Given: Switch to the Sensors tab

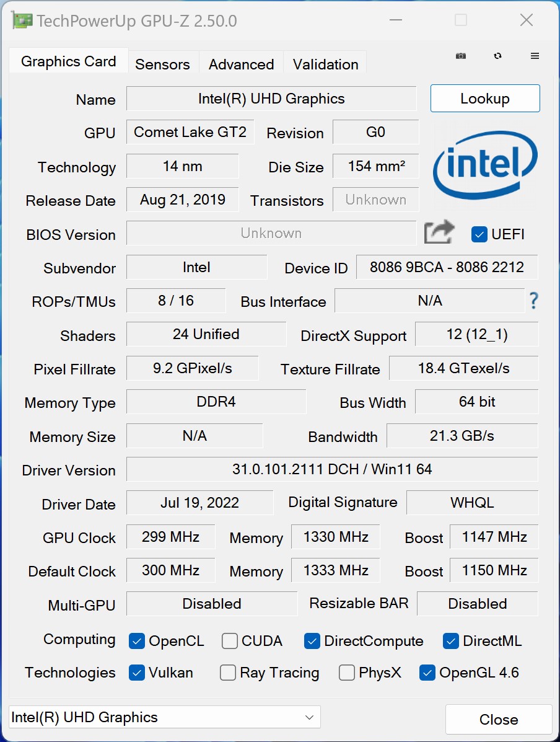Looking at the screenshot, I should 162,64.
